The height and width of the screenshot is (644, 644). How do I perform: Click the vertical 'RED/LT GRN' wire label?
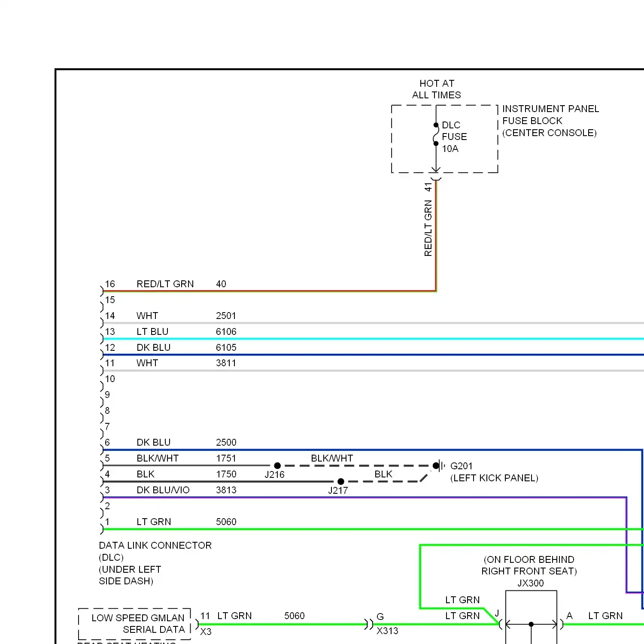428,228
